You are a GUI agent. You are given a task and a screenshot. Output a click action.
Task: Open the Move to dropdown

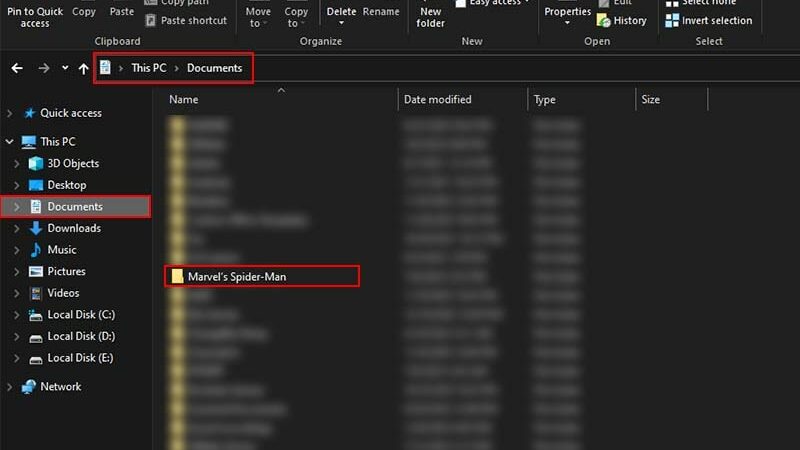pos(258,17)
